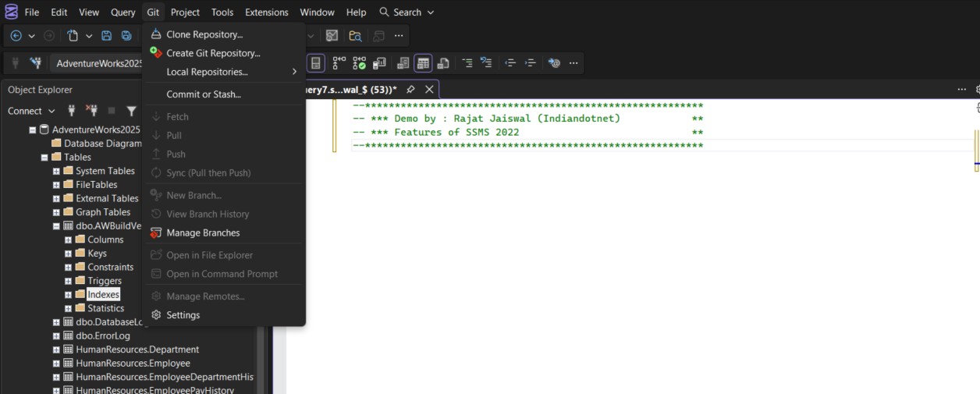The width and height of the screenshot is (980, 394).
Task: Open the dropdown arrow beside Navigate Backward
Action: pos(31,36)
